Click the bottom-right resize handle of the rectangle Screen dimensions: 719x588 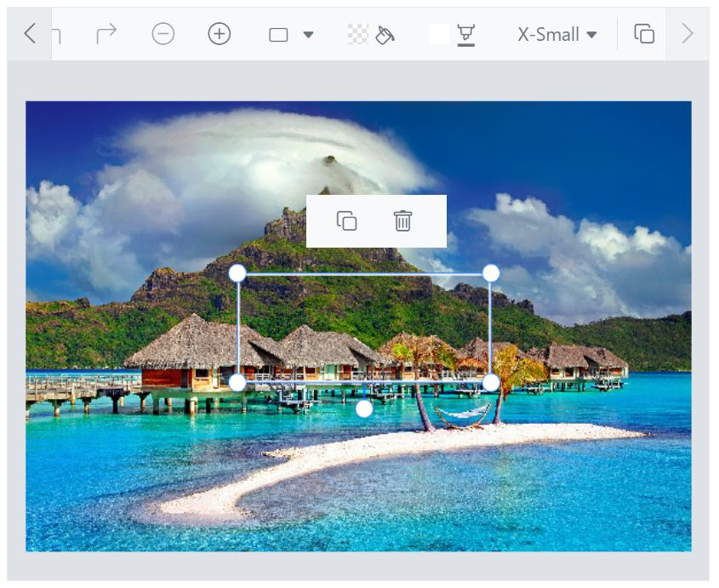(x=491, y=383)
